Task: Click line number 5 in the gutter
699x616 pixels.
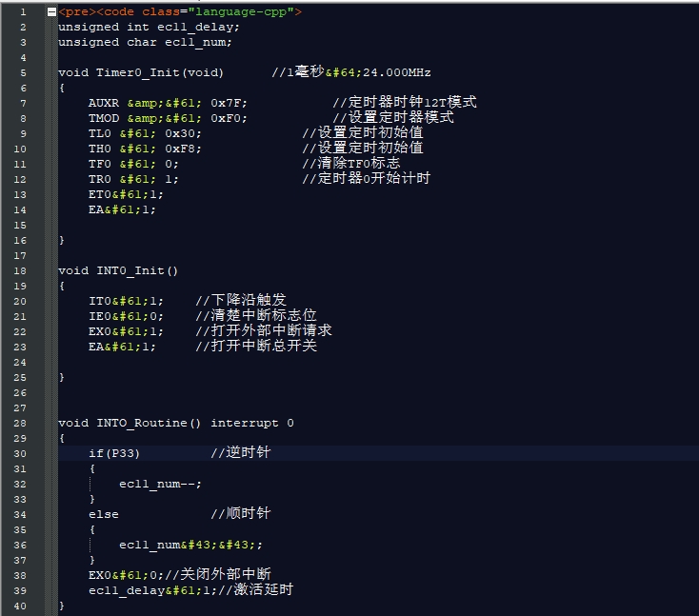Action: pyautogui.click(x=22, y=72)
